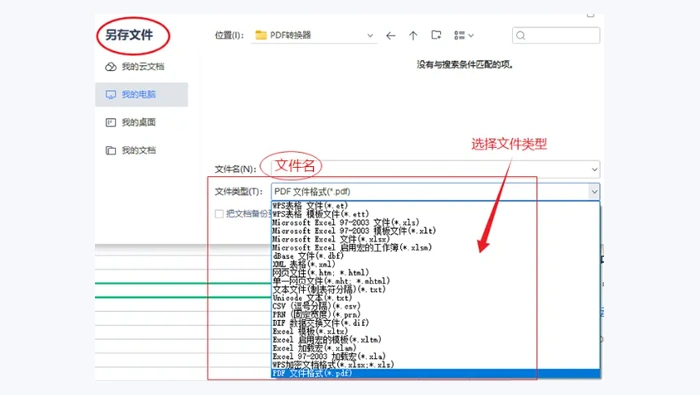Go back with the left arrow
700x395 pixels.
coord(391,36)
